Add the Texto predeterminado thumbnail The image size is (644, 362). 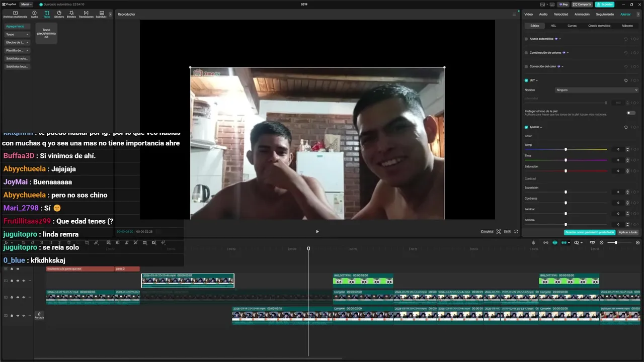[x=46, y=33]
